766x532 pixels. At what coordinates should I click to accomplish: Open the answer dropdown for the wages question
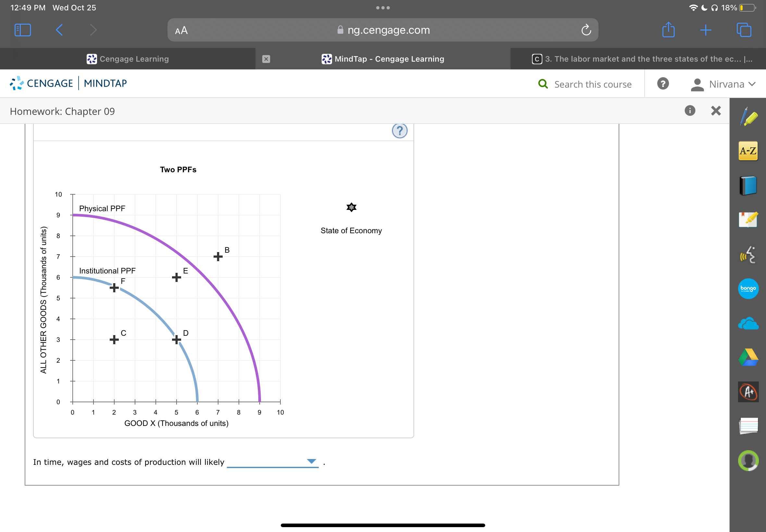tap(311, 461)
